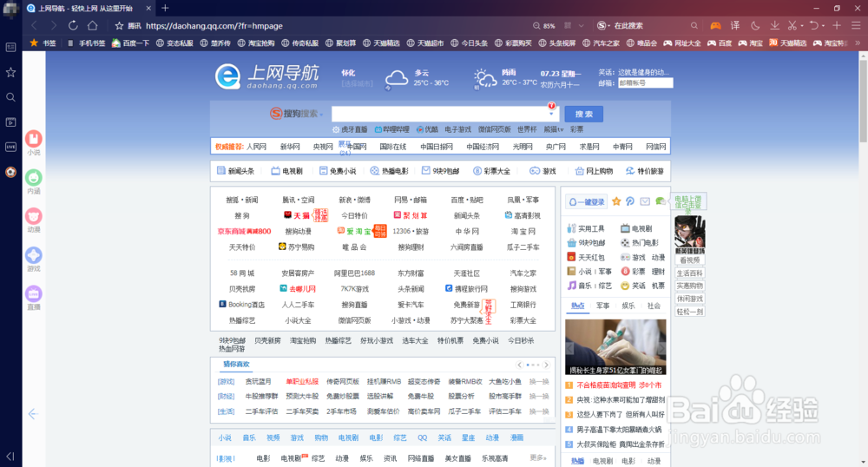Open the 电视剧 category
This screenshot has width=868, height=467.
(286, 171)
